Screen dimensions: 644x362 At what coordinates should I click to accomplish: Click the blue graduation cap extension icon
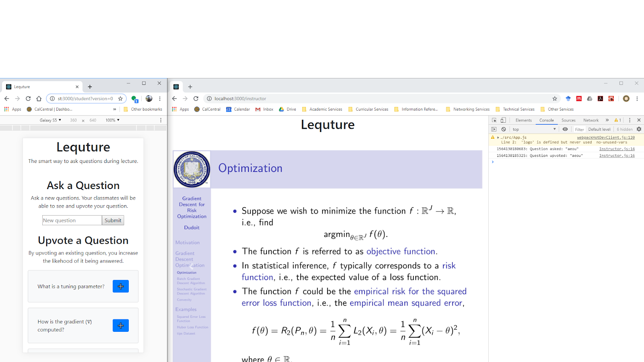click(x=568, y=99)
